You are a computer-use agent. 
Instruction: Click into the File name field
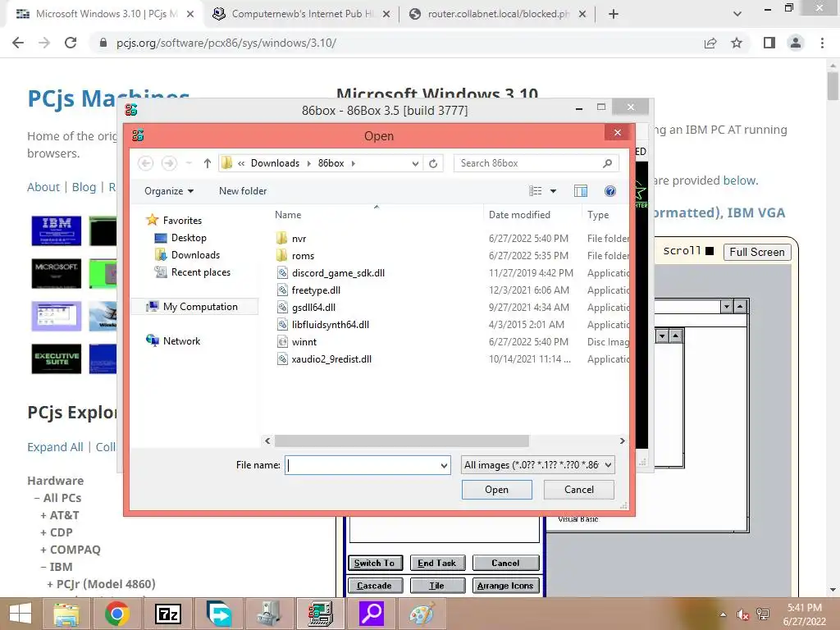click(362, 466)
